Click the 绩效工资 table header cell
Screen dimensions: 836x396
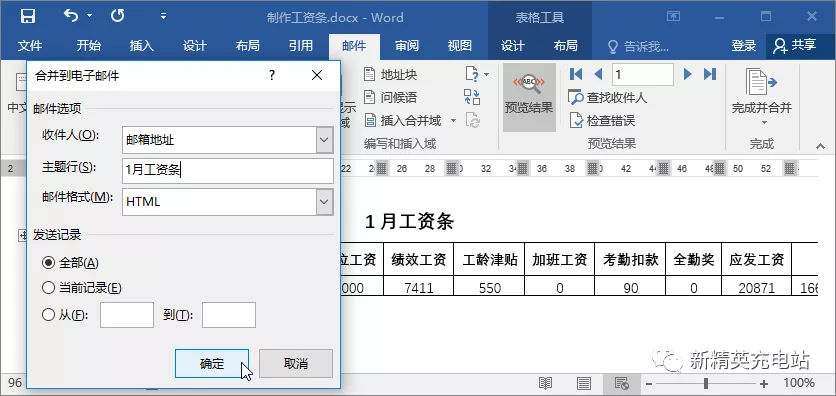pos(418,260)
